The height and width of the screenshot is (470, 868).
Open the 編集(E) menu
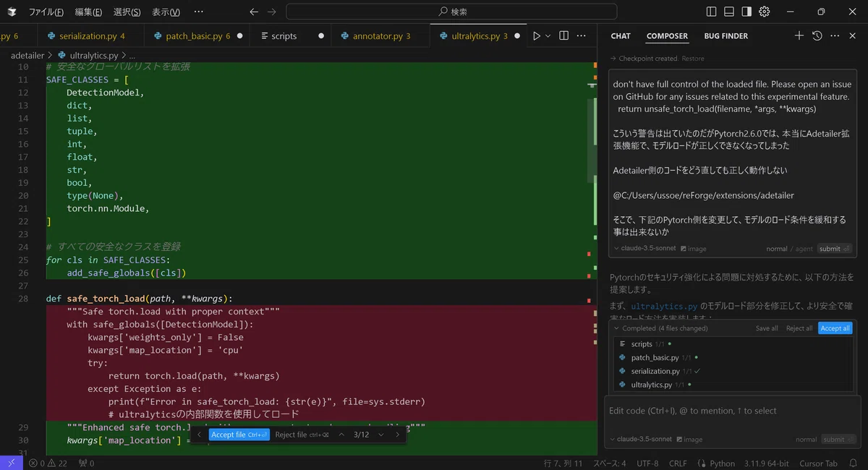pyautogui.click(x=88, y=12)
